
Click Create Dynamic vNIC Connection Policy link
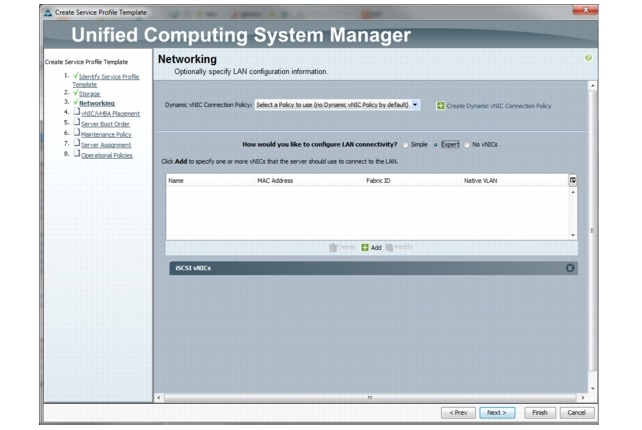(x=499, y=106)
